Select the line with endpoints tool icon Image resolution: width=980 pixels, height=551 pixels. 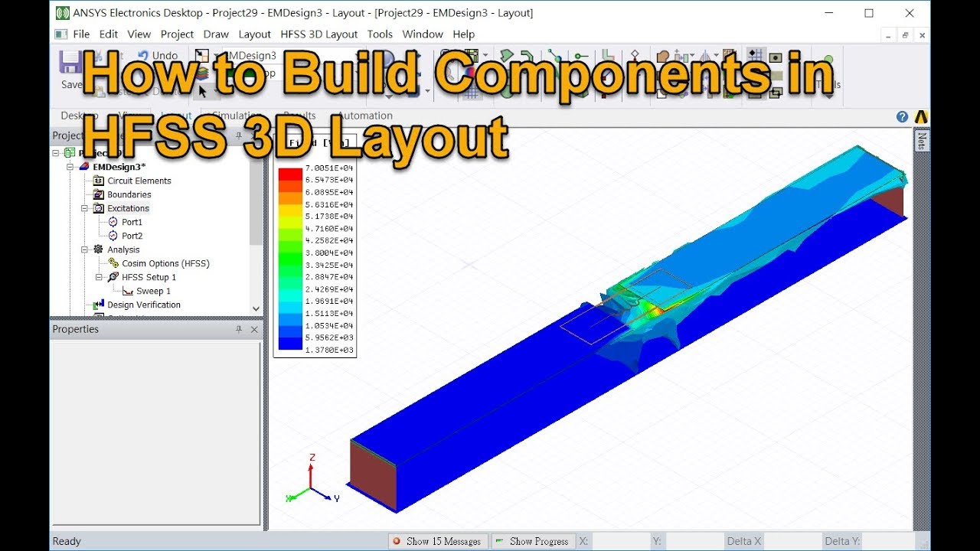coord(554,55)
